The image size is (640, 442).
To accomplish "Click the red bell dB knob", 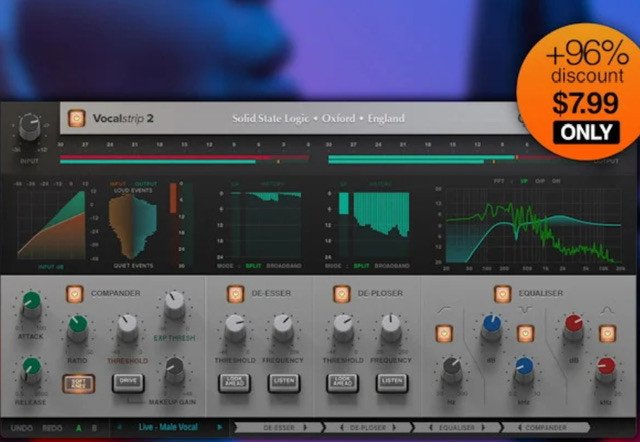I will point(574,328).
